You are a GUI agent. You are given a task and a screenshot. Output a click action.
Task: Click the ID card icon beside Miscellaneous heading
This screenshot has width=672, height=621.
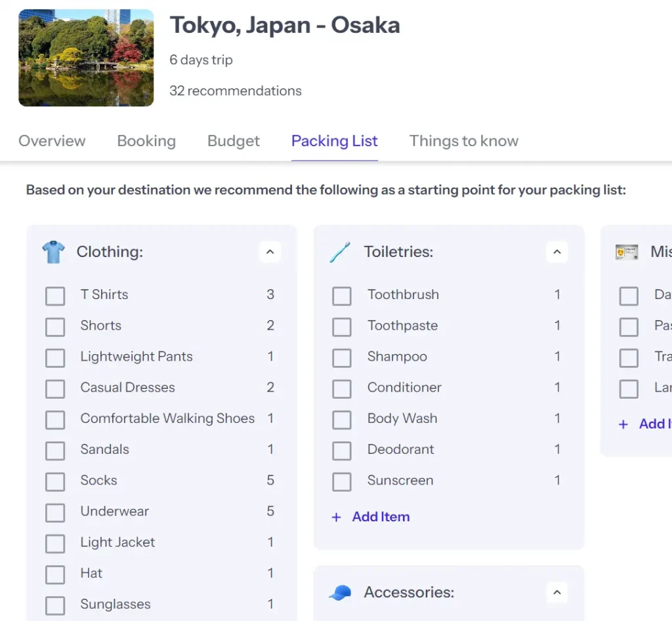(626, 251)
